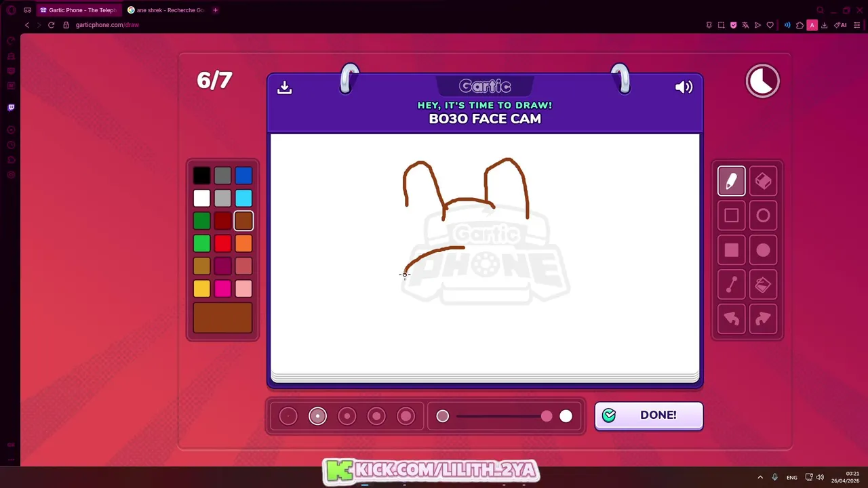Select the pencil drawing tool
The image size is (868, 488).
point(731,181)
